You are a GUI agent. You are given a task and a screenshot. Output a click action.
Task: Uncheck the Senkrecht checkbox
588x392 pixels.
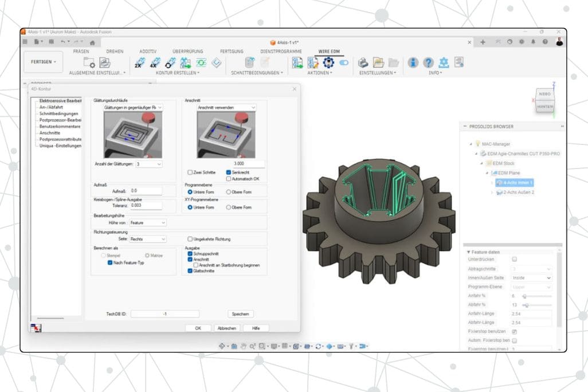click(228, 173)
